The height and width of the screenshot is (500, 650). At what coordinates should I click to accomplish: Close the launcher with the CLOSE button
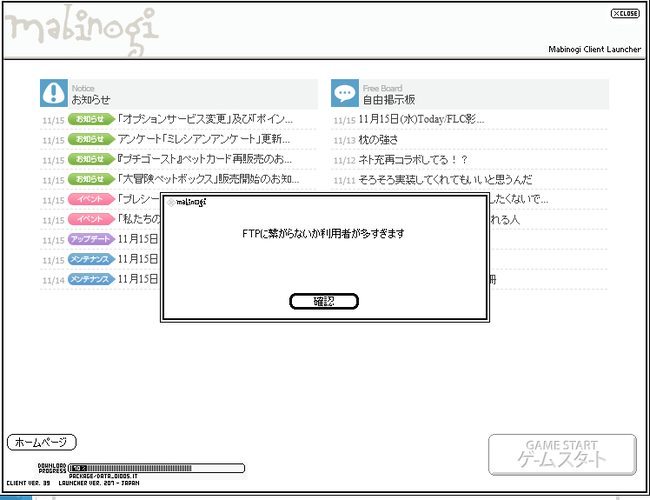(x=625, y=14)
